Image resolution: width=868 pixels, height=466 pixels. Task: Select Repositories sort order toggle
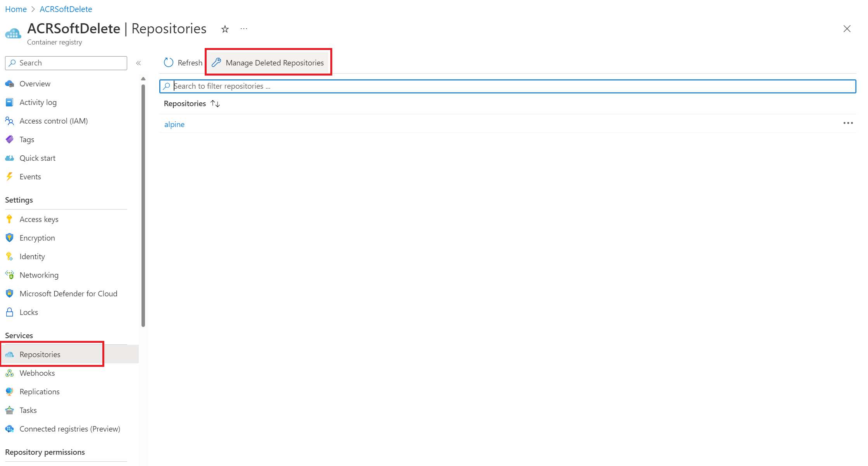(216, 103)
